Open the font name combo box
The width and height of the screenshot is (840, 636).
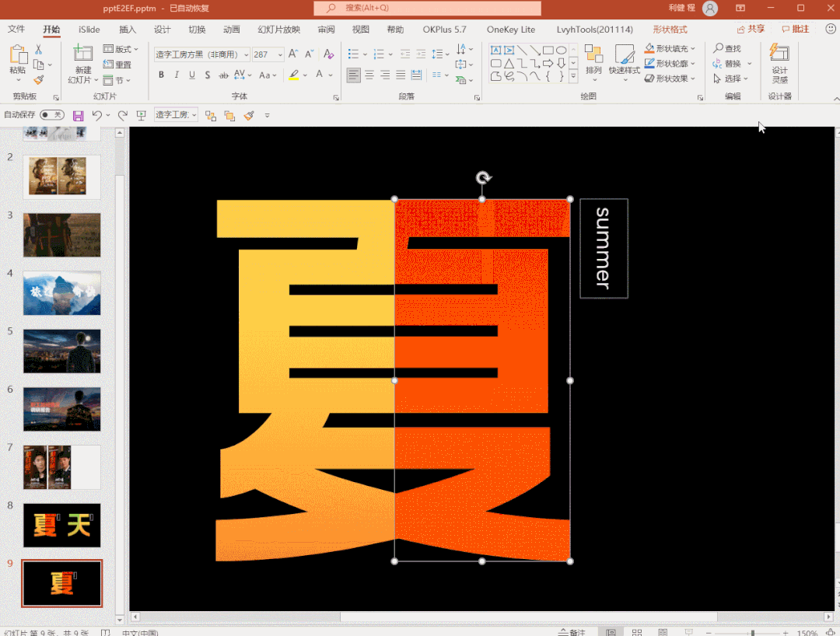(x=202, y=54)
